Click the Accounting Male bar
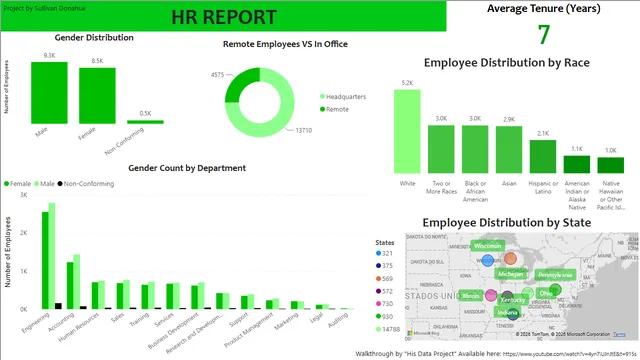Viewport: 640px width, 360px height. click(x=77, y=282)
